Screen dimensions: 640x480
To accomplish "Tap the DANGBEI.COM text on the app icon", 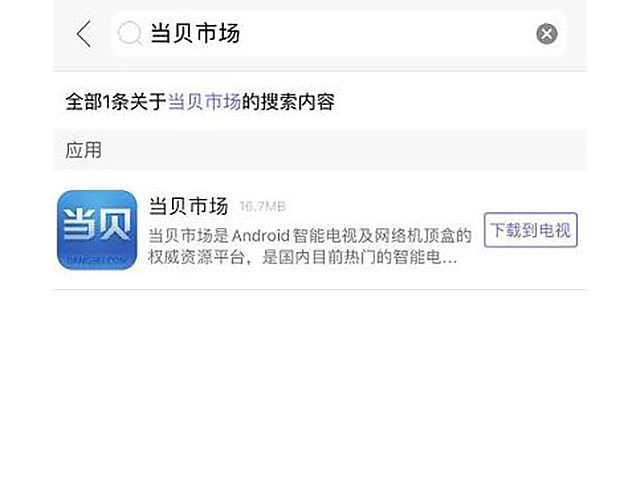I will tap(97, 260).
